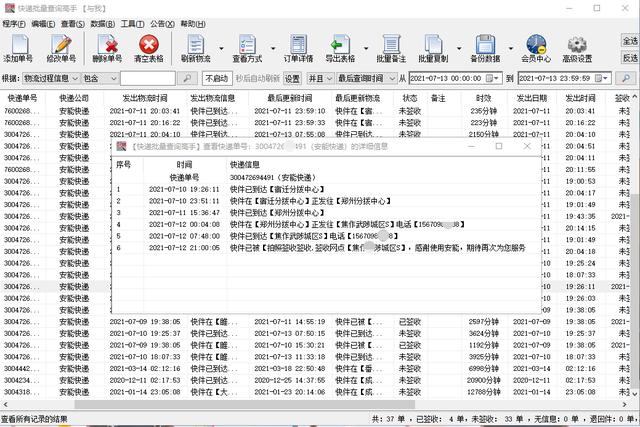
Task: Click the 不启动 auto-refresh button
Action: [217, 77]
